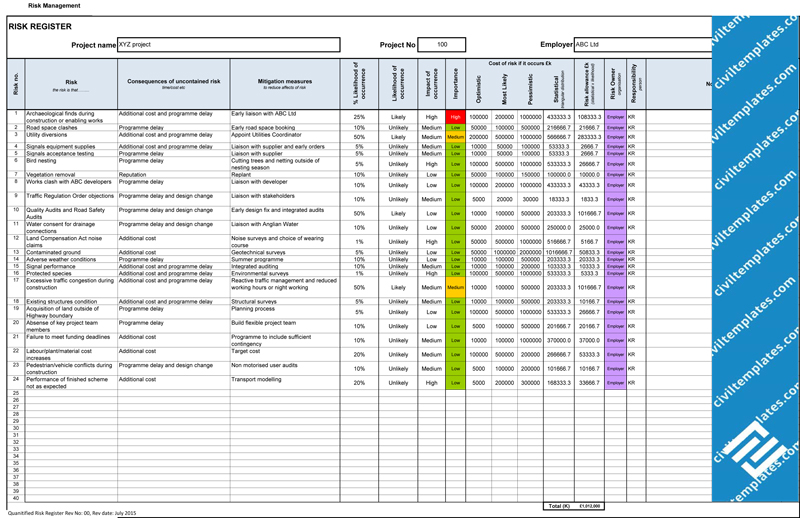The height and width of the screenshot is (518, 800).
Task: Select 'Appoint Utilities Coordinator' mitigation cell
Action: [285, 137]
